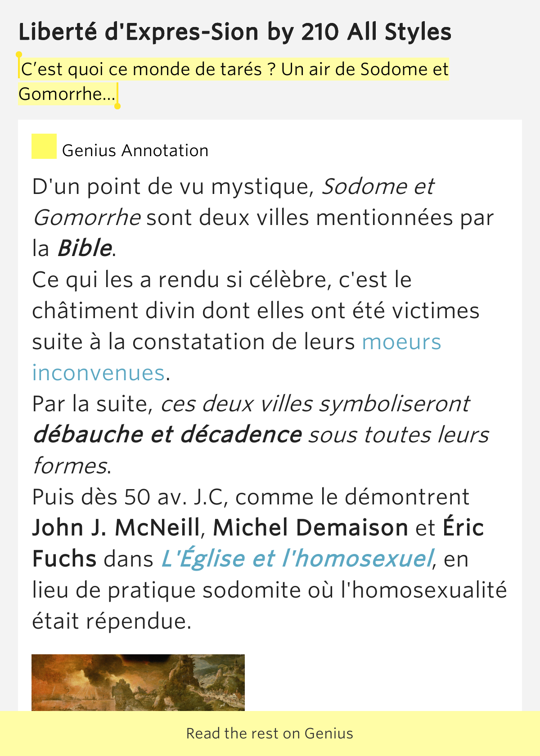The image size is (540, 756).
Task: Click the name Michel Demaison
Action: point(310,528)
